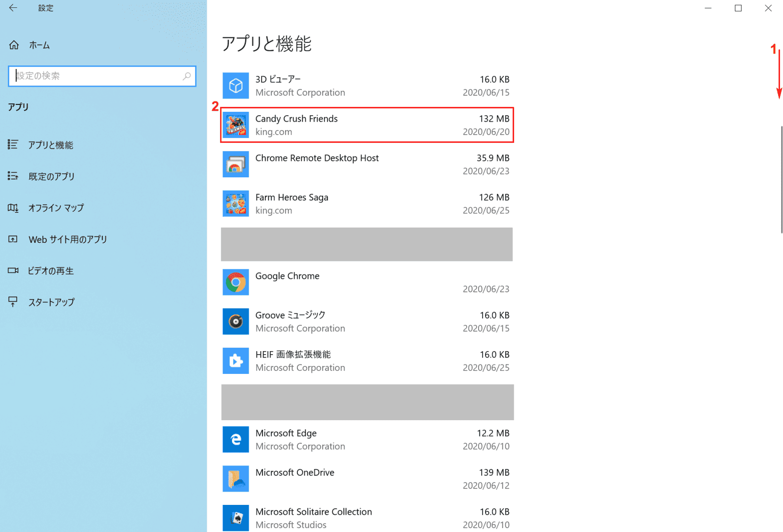
Task: Select Microsoft Edge entry name
Action: pyautogui.click(x=286, y=433)
